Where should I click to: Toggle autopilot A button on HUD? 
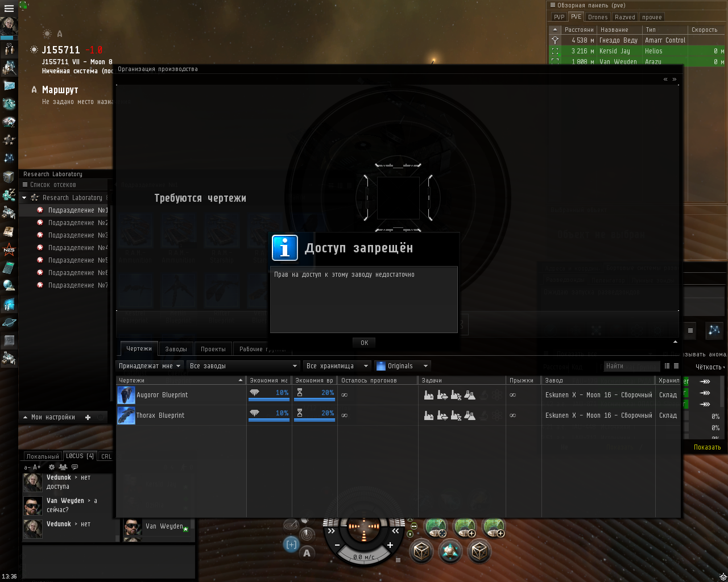pos(307,553)
